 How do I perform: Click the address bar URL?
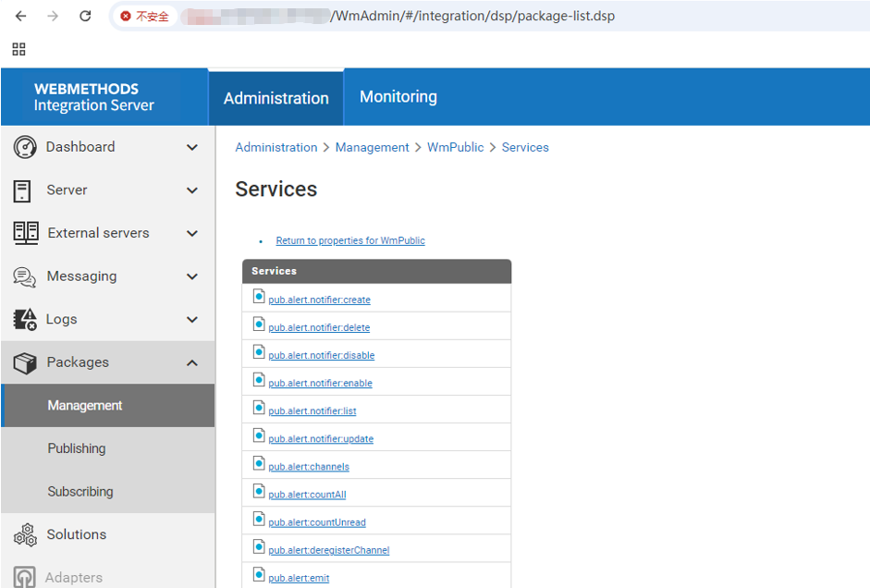click(x=472, y=16)
